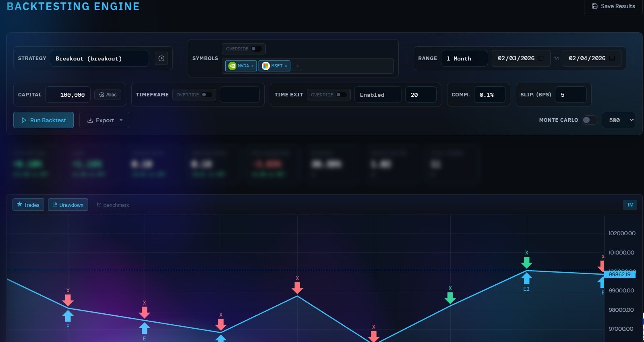Viewport: 644px width, 342px height.
Task: Click the strategy history clock icon
Action: pos(161,58)
